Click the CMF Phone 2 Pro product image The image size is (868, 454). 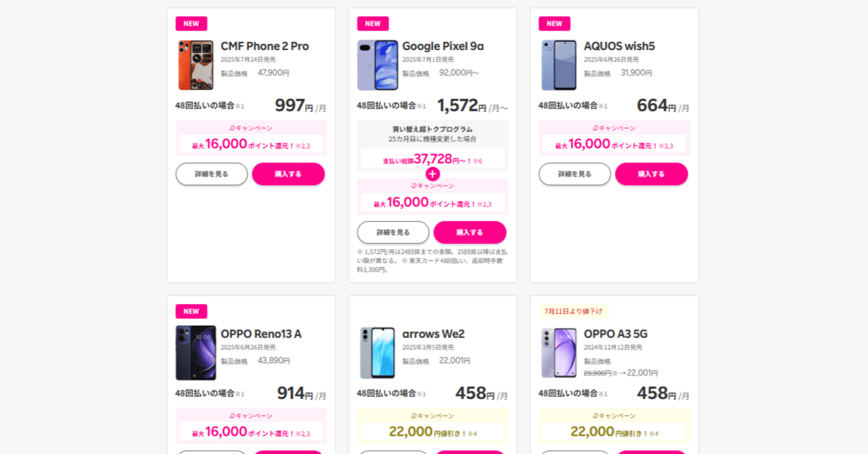click(x=195, y=65)
